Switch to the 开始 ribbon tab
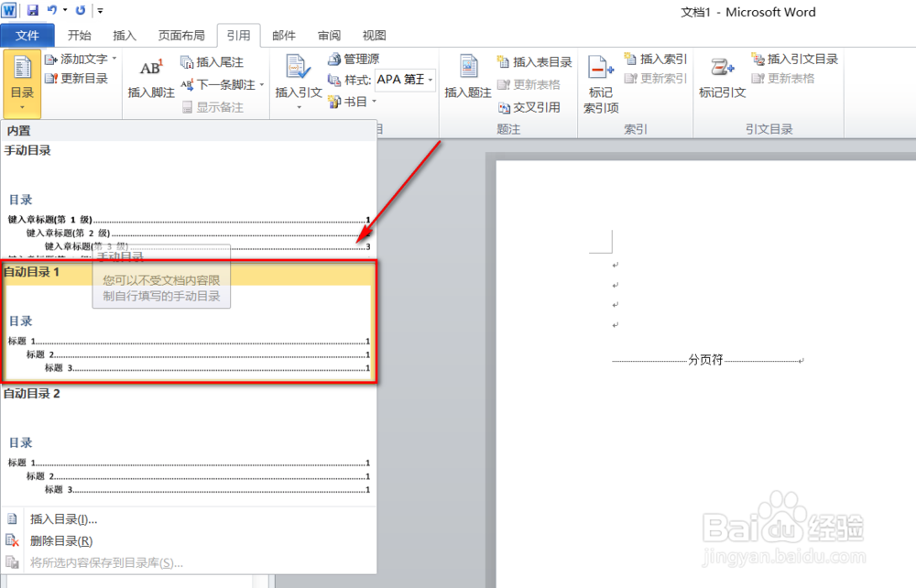Viewport: 916px width, 588px height. (x=80, y=36)
